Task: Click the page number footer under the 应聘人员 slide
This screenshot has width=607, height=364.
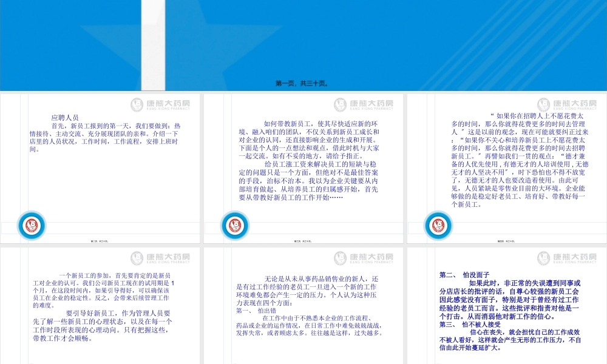Action: tap(99, 241)
